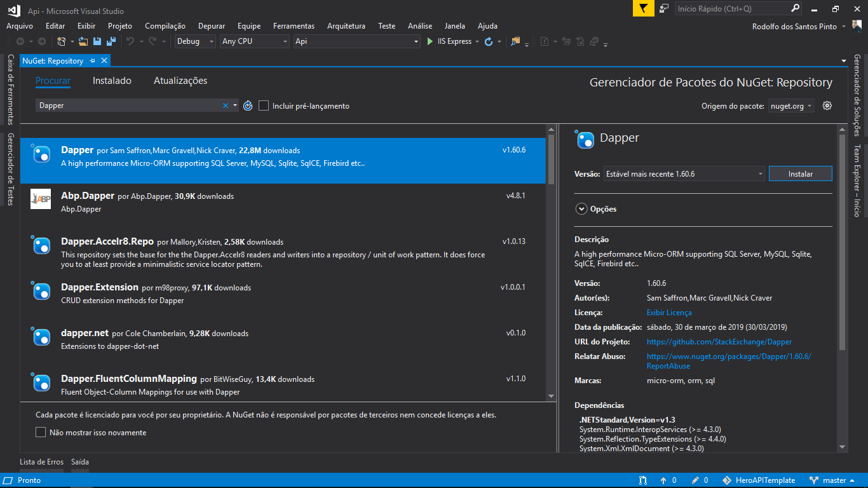868x488 pixels.
Task: Click the Find in Files icon
Action: [x=515, y=41]
